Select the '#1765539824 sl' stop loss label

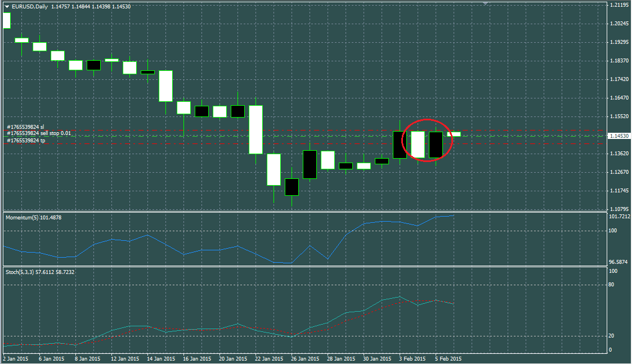25,127
